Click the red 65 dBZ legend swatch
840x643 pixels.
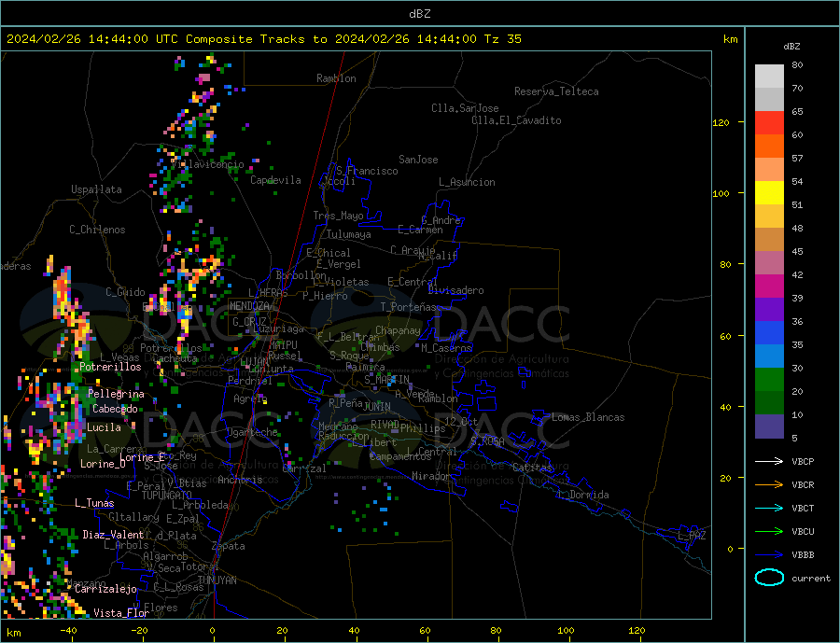pos(769,122)
